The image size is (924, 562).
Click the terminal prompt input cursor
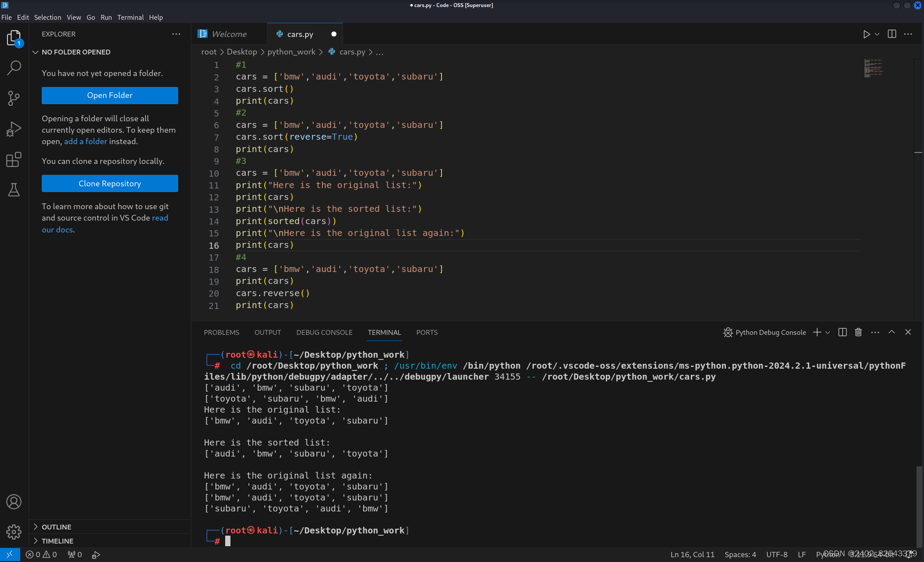[x=228, y=541]
